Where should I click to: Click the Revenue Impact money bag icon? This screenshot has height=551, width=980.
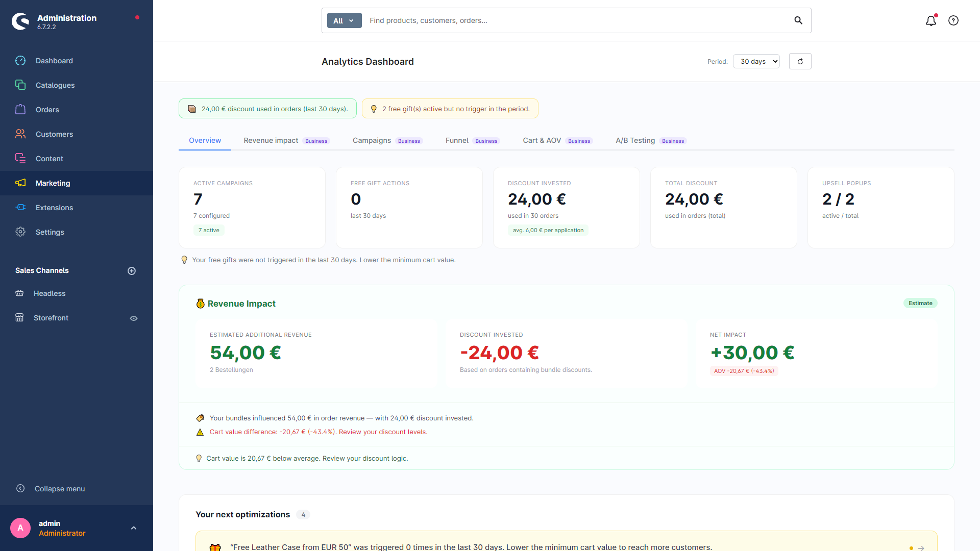(201, 304)
